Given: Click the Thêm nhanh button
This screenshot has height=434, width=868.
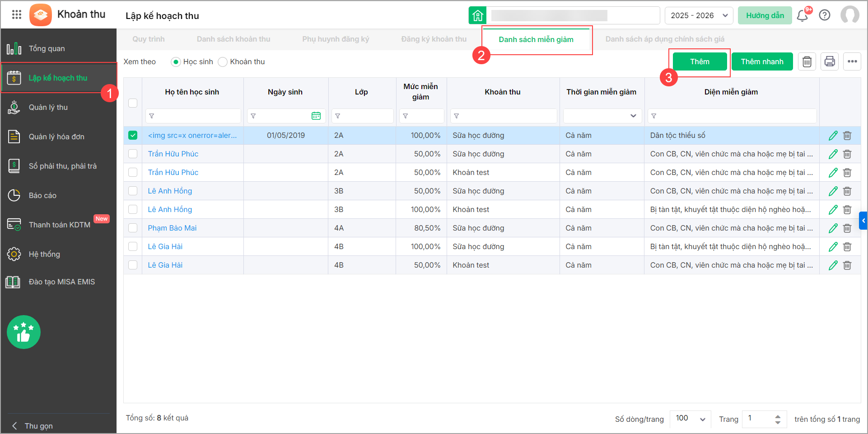Looking at the screenshot, I should (762, 61).
